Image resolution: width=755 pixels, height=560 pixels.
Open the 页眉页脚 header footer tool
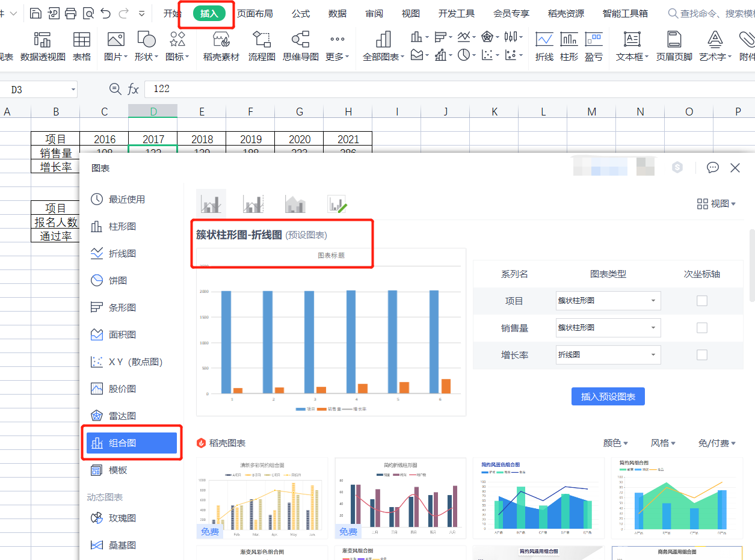point(674,46)
